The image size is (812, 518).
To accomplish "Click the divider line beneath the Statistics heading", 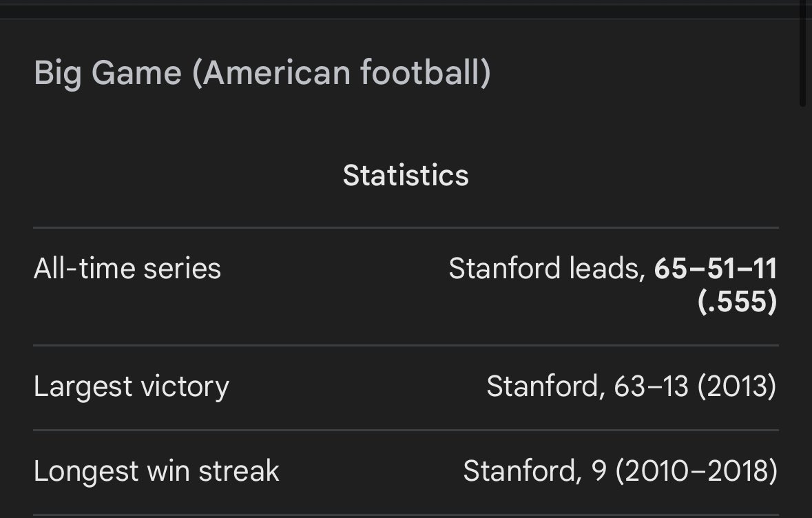I will 406,227.
